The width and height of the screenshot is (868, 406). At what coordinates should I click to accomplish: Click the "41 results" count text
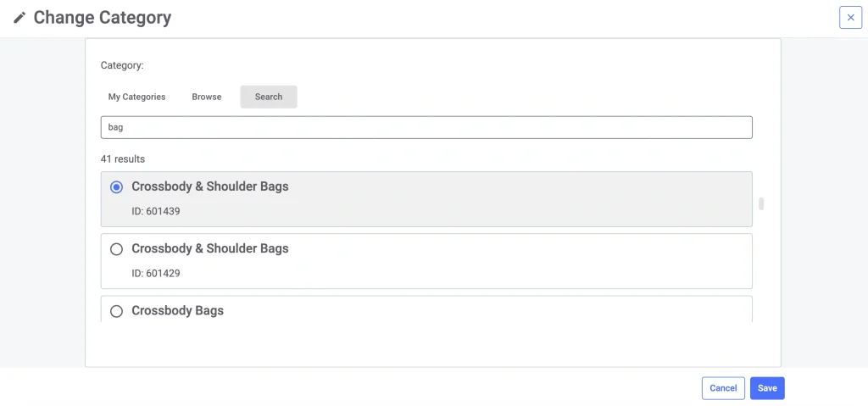123,159
